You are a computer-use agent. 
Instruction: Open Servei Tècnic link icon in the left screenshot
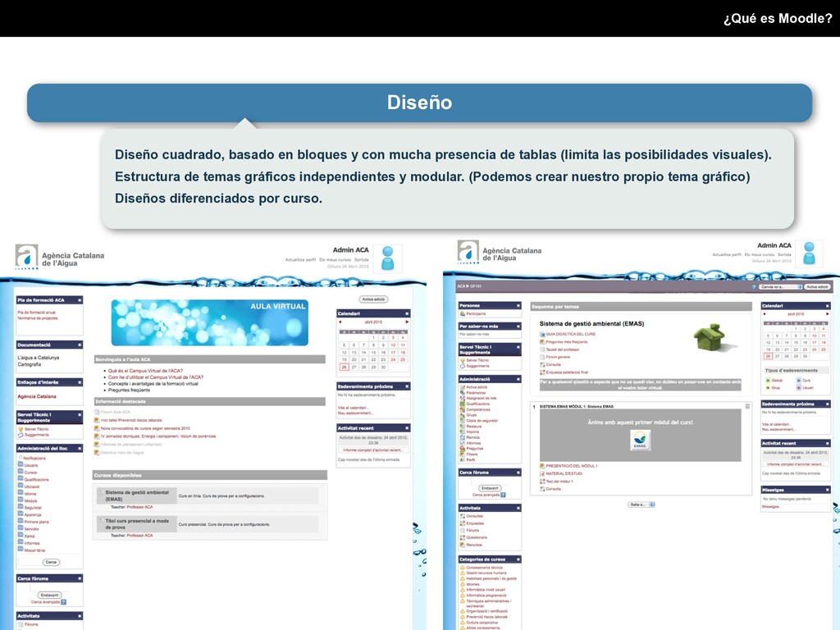[x=21, y=429]
